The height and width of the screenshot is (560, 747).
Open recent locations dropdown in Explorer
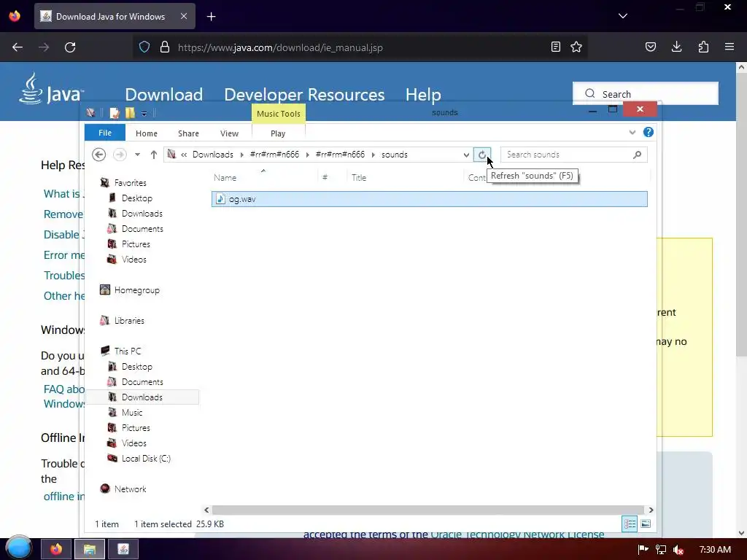tap(137, 155)
